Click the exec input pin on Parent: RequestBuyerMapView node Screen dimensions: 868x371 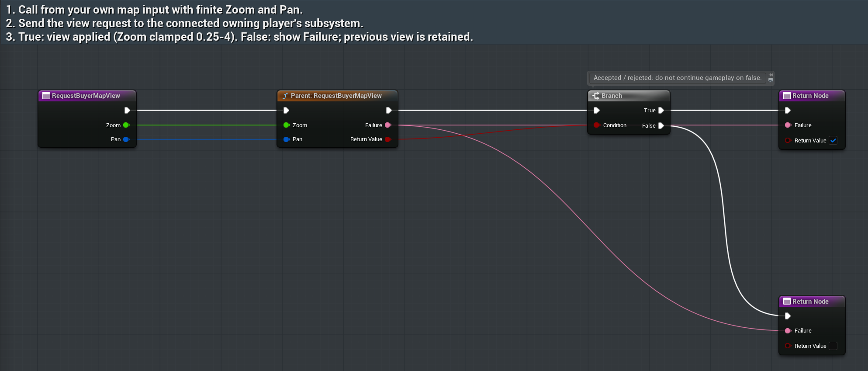286,110
